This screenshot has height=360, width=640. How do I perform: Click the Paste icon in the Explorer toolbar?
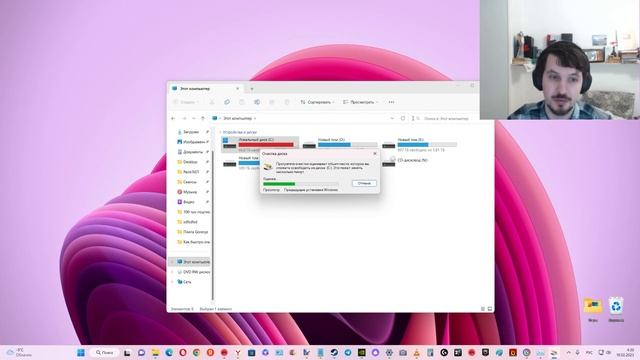pyautogui.click(x=242, y=102)
